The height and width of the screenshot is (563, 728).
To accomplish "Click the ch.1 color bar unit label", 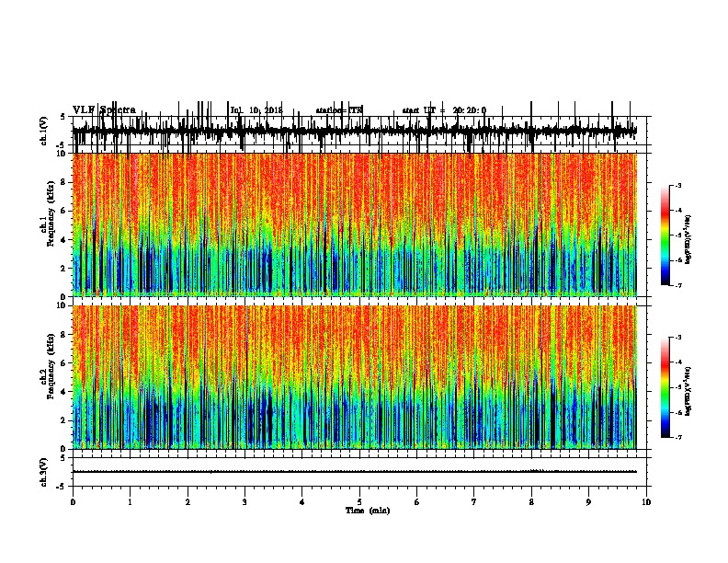I will tap(688, 240).
